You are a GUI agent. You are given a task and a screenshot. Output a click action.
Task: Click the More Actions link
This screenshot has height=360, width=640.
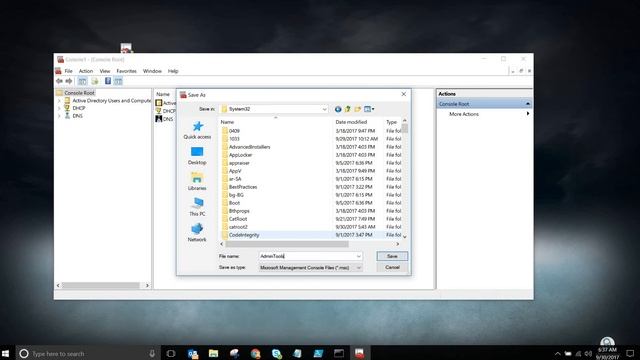464,114
